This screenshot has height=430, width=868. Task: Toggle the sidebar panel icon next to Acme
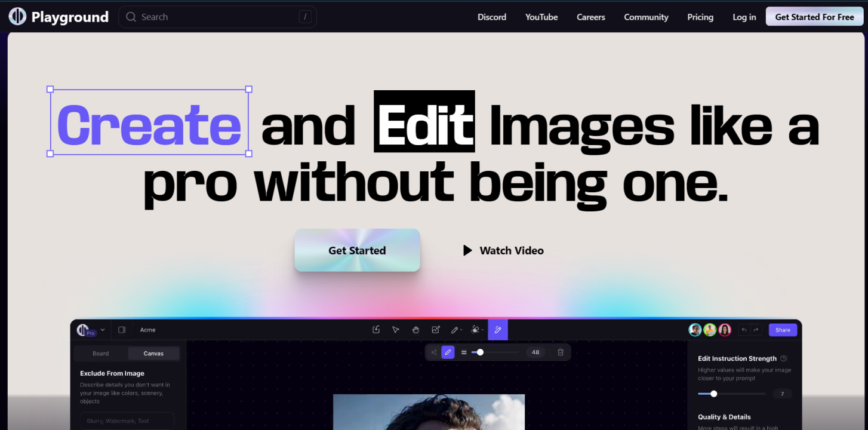point(122,330)
